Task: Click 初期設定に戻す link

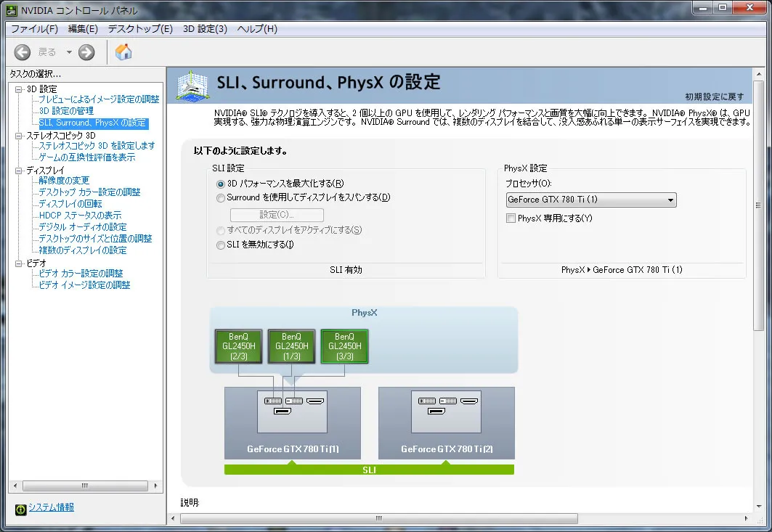Action: (715, 97)
